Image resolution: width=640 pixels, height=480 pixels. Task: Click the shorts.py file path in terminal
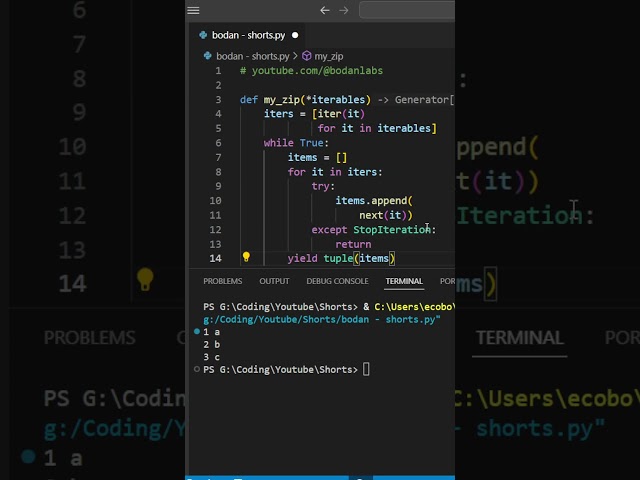point(322,320)
